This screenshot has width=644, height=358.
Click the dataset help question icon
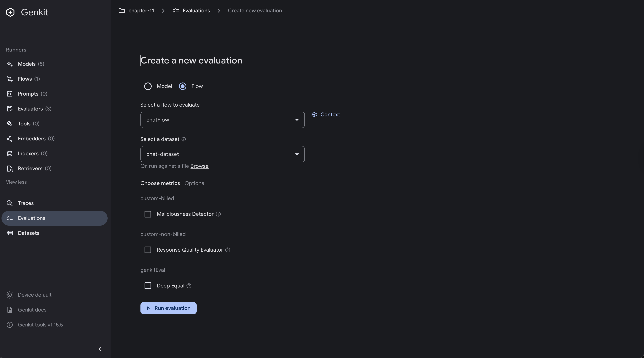point(183,139)
